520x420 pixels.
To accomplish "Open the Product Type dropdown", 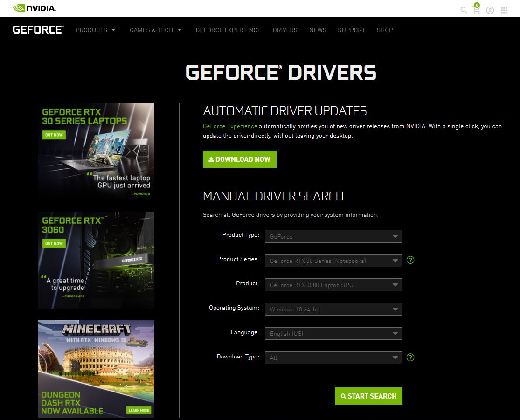I will click(333, 236).
